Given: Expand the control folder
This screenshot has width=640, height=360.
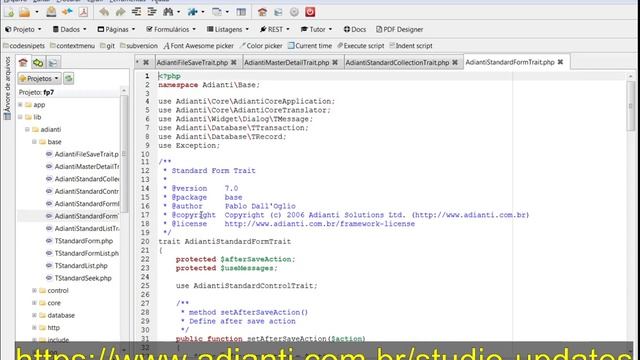Looking at the screenshot, I should coord(34,291).
